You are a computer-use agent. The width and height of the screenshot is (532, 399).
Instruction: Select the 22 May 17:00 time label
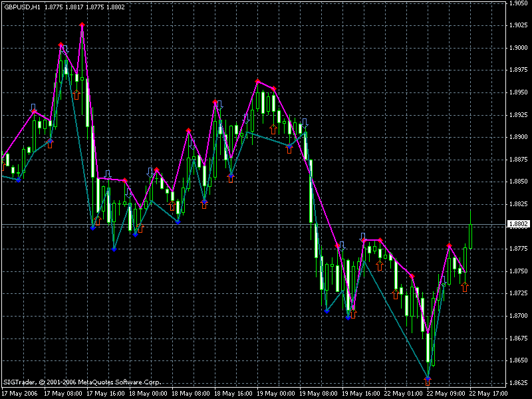[x=489, y=394]
